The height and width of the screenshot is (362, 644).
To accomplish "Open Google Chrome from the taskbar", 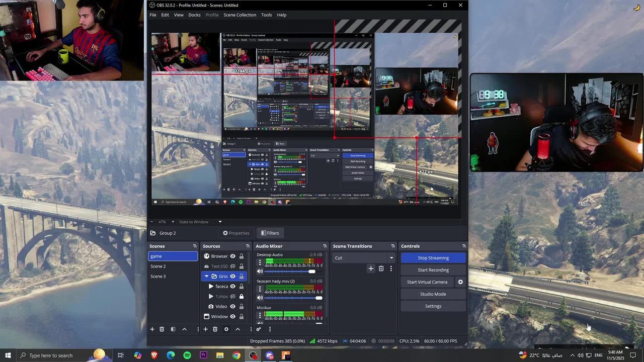I will click(236, 355).
